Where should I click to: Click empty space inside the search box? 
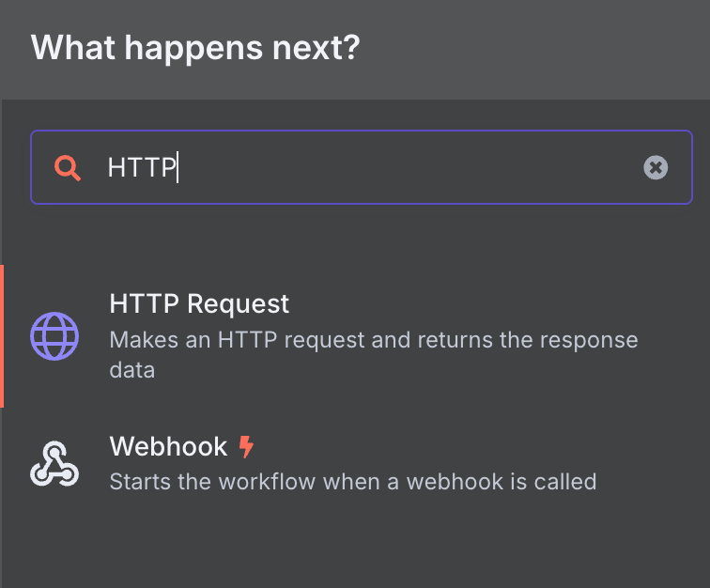click(413, 167)
